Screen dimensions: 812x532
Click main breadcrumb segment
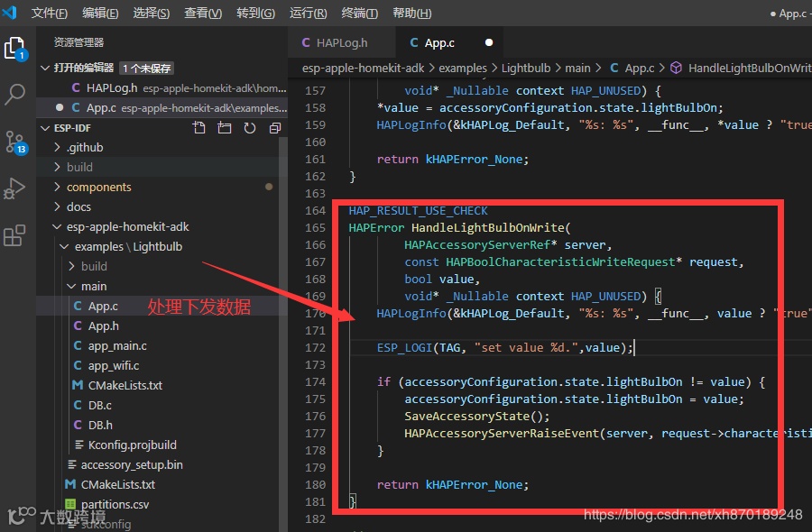pos(577,68)
